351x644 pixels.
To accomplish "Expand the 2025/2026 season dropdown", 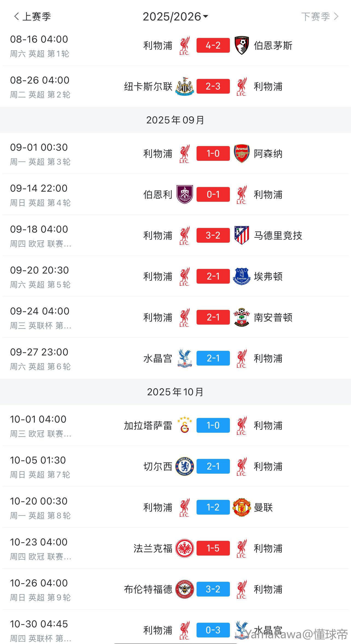I will click(175, 17).
